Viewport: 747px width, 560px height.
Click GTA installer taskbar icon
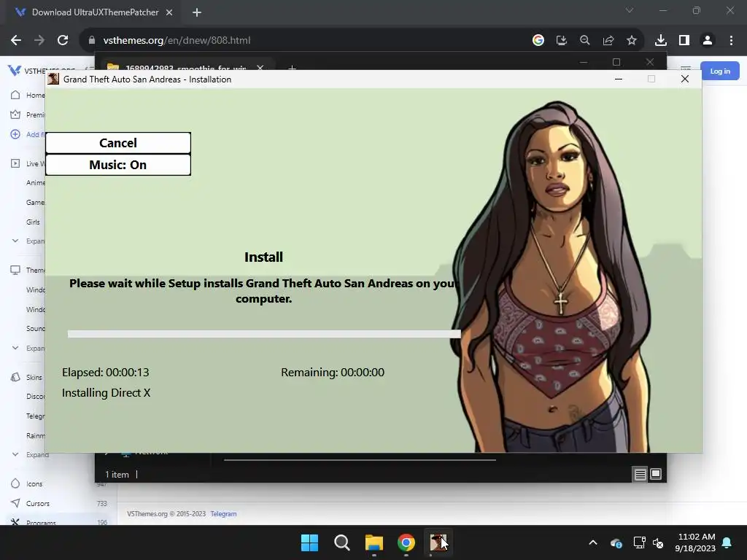click(438, 542)
